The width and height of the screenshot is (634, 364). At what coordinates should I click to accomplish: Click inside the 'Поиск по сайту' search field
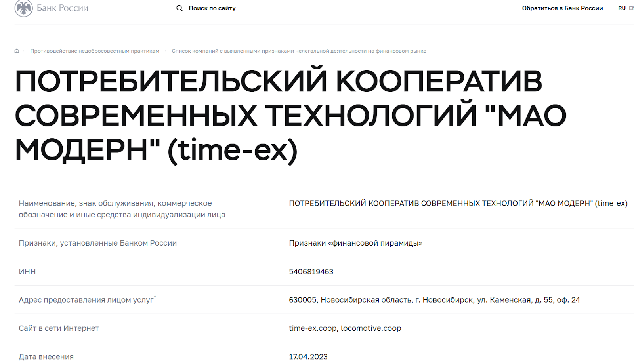pyautogui.click(x=213, y=8)
